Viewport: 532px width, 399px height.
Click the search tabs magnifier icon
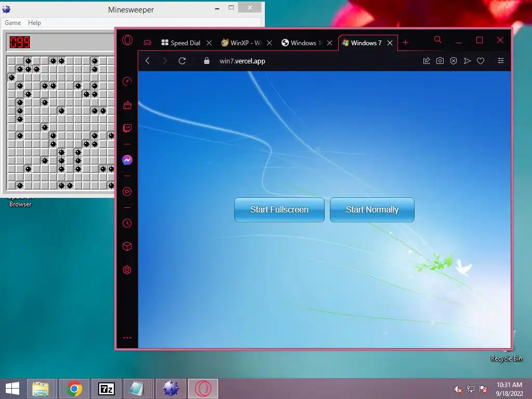(438, 39)
